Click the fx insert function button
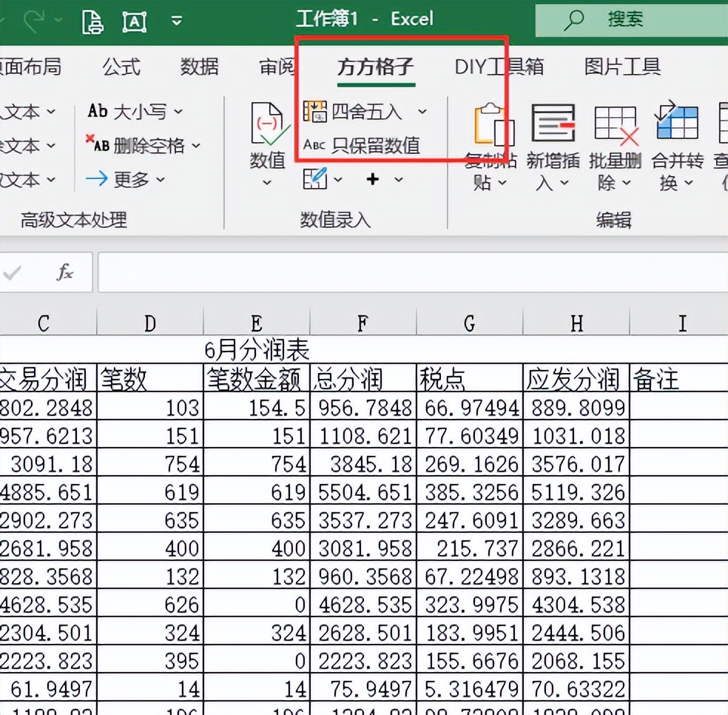 64,272
